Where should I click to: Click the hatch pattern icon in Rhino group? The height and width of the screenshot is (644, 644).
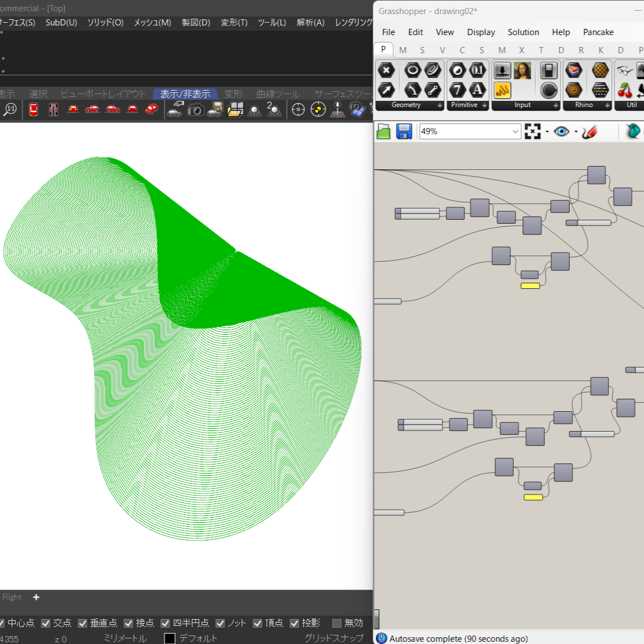pos(600,90)
